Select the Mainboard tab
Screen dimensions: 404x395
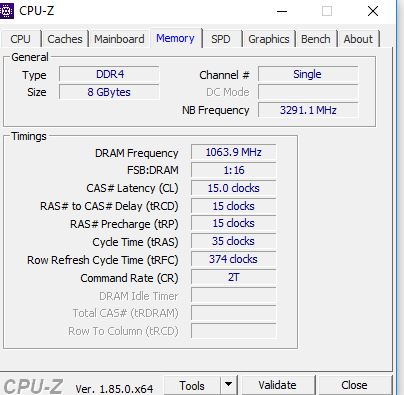pos(119,39)
